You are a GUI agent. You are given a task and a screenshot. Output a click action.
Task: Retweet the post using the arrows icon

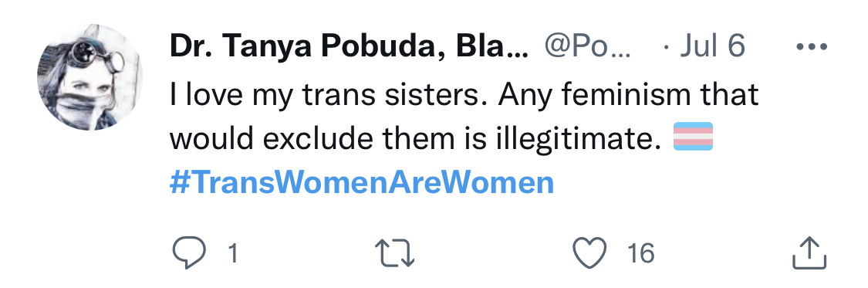point(395,254)
